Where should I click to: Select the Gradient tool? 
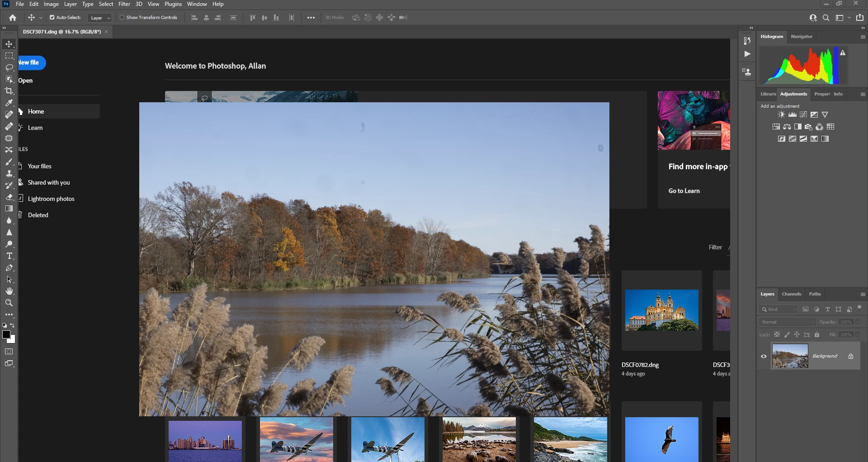[9, 209]
